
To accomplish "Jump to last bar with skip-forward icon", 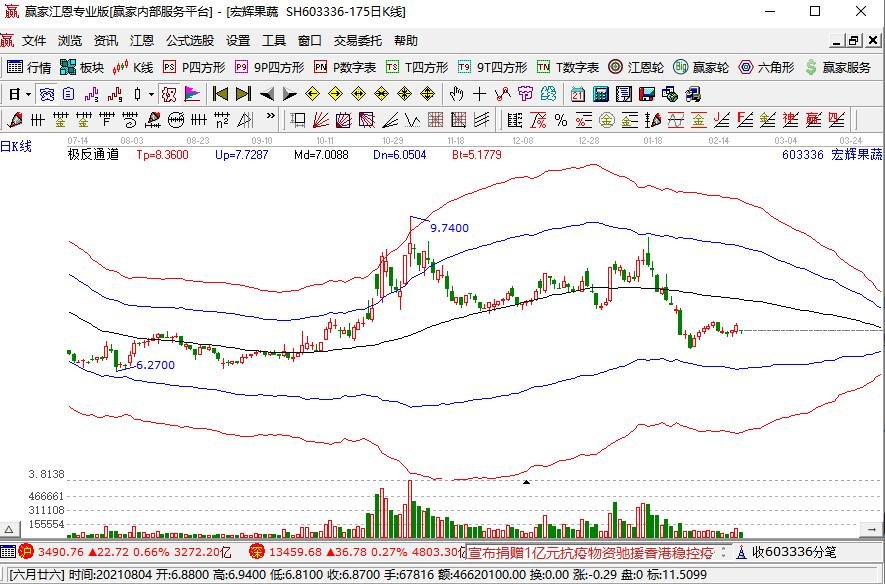I will point(243,94).
